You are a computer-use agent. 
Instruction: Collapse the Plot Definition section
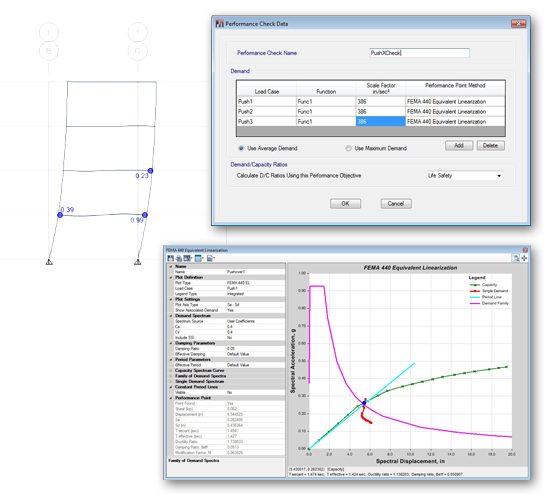coord(171,277)
